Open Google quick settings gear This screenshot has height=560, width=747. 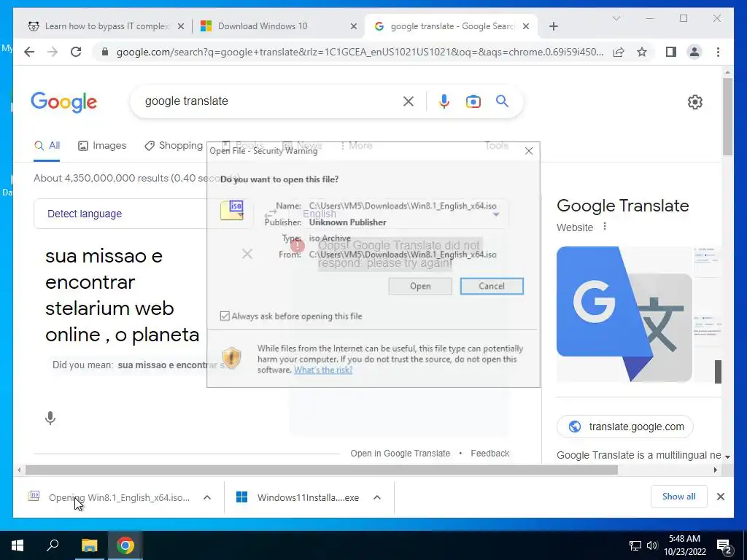point(695,102)
